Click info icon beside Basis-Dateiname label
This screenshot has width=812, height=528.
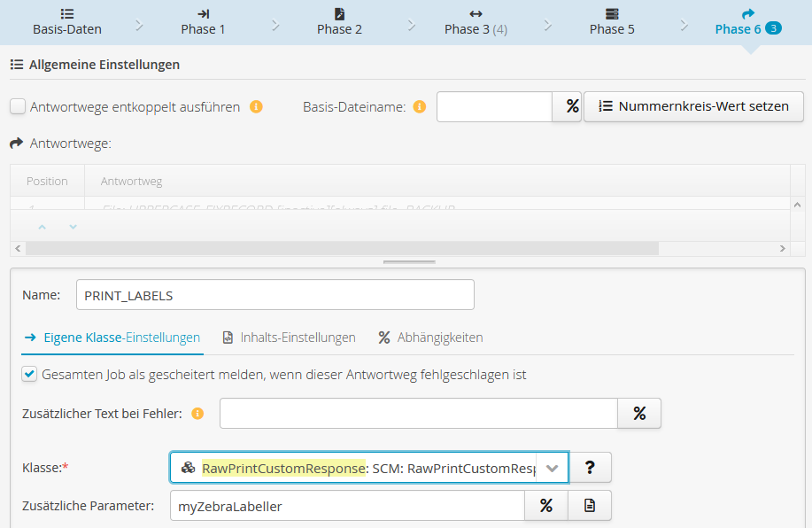click(420, 107)
